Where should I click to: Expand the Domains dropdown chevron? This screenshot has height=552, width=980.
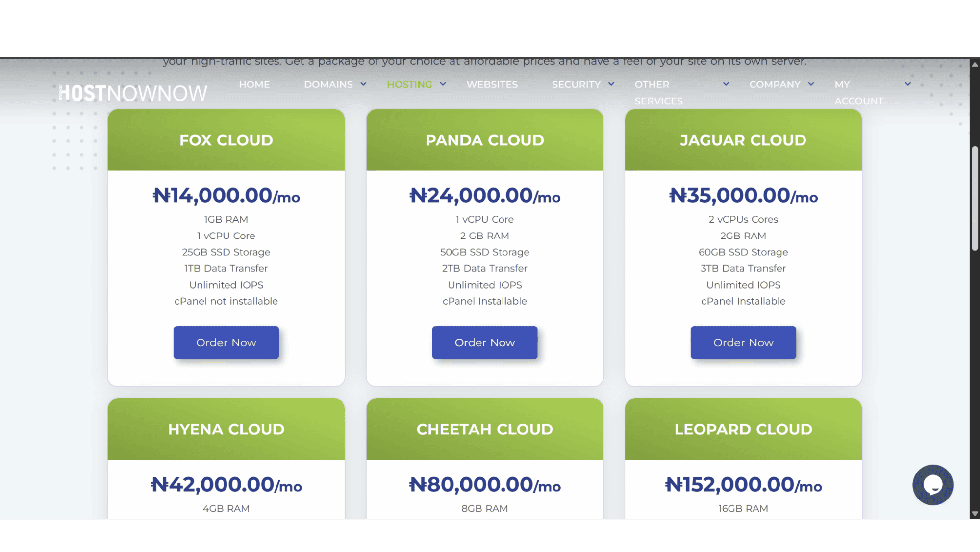click(363, 84)
